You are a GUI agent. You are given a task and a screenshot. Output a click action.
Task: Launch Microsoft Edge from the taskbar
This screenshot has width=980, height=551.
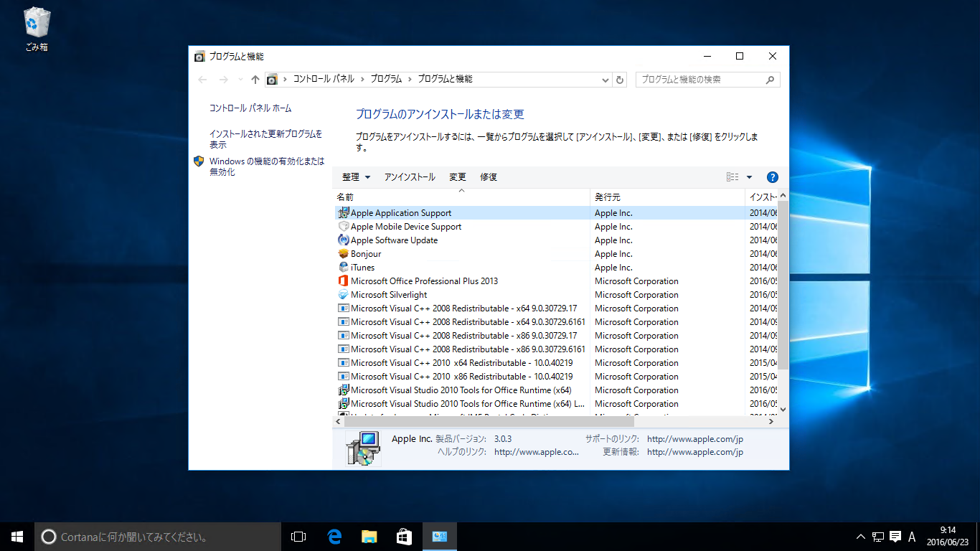334,536
